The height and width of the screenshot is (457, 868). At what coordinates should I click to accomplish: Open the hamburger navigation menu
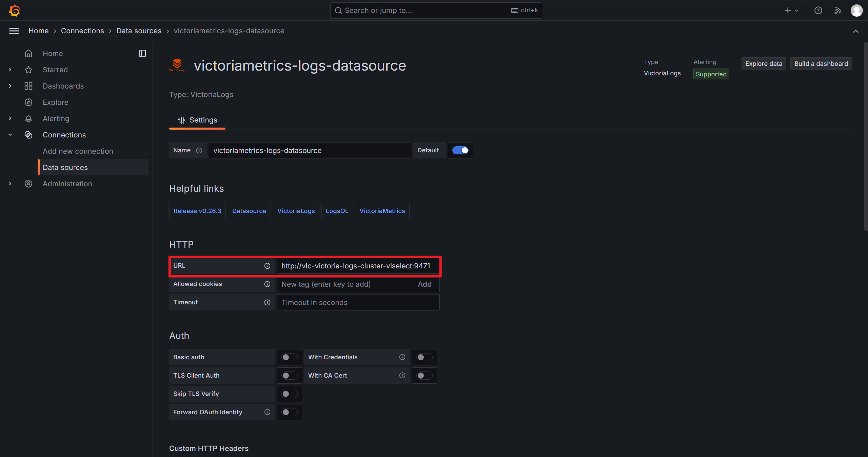tap(14, 31)
